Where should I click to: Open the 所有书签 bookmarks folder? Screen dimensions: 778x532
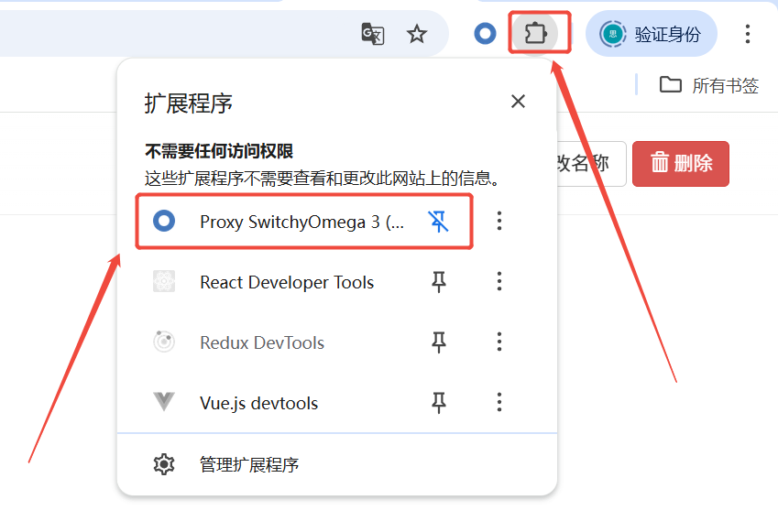point(709,85)
